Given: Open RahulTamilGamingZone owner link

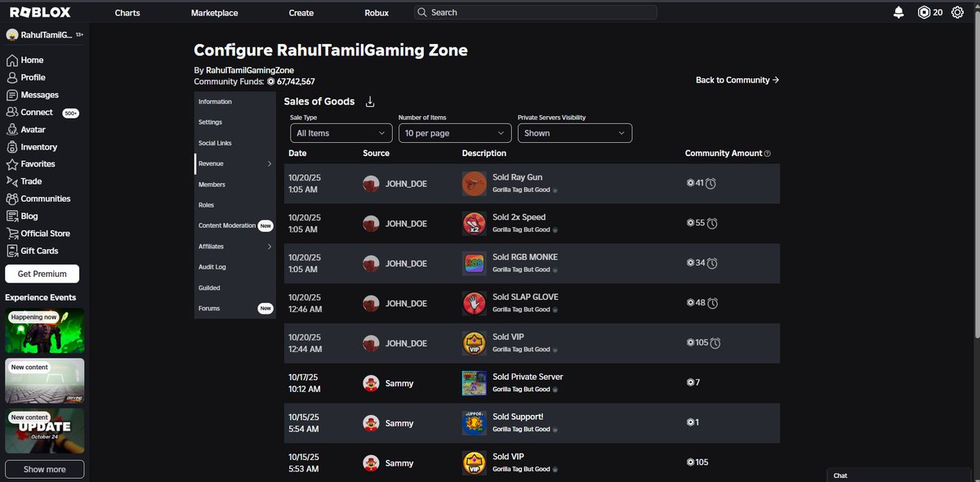Looking at the screenshot, I should 250,70.
